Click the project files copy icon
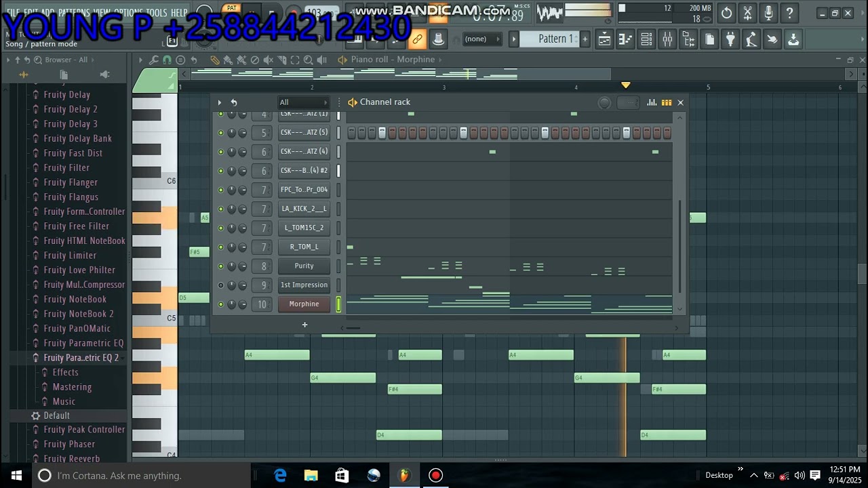The width and height of the screenshot is (868, 488). tap(709, 39)
